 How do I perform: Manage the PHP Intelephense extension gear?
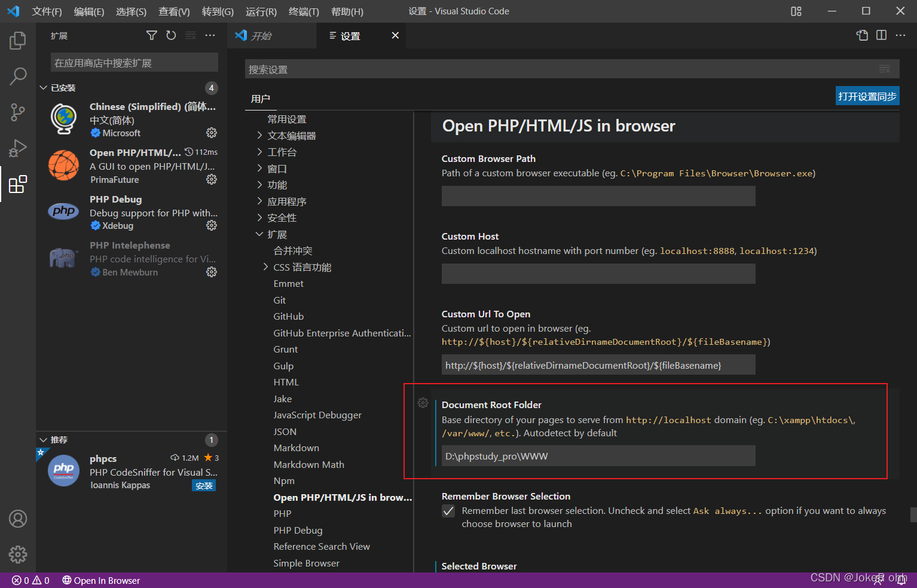(212, 272)
